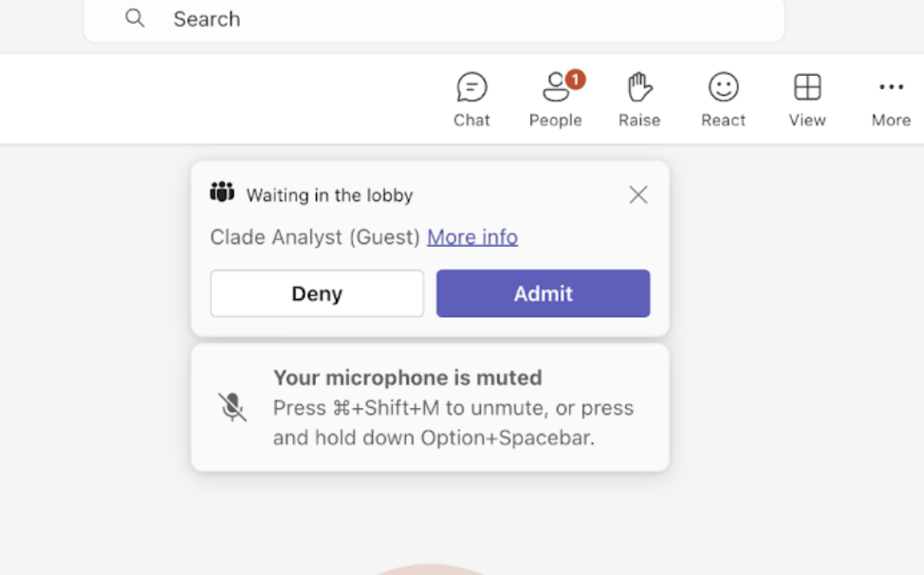924x575 pixels.
Task: Expand the More actions menu
Action: pyautogui.click(x=891, y=100)
